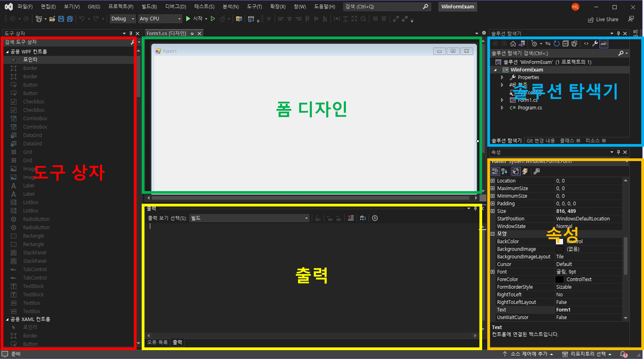Pin the 솔루션 탐색기 panel
644x359 pixels.
click(x=618, y=33)
